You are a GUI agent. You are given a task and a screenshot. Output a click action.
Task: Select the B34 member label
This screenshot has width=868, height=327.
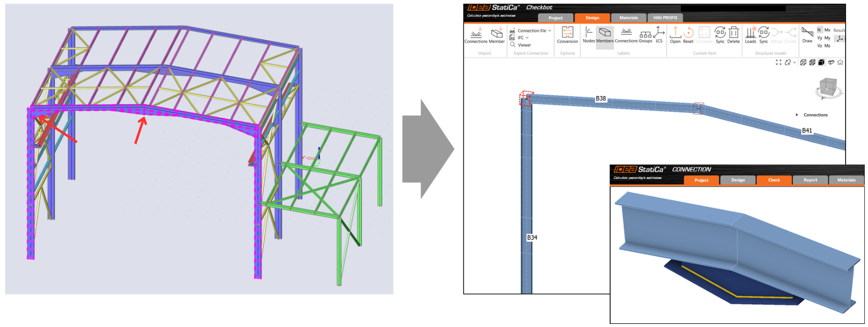(x=532, y=237)
